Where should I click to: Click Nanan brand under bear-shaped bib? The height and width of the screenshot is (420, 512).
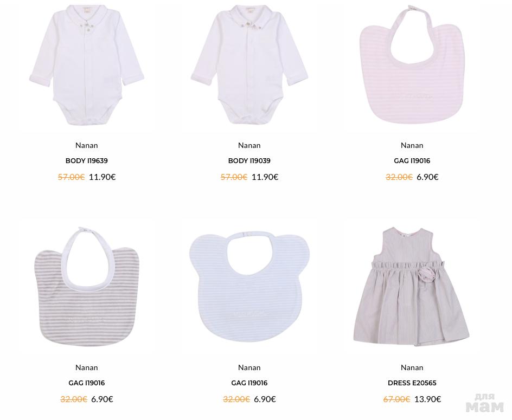click(x=249, y=367)
